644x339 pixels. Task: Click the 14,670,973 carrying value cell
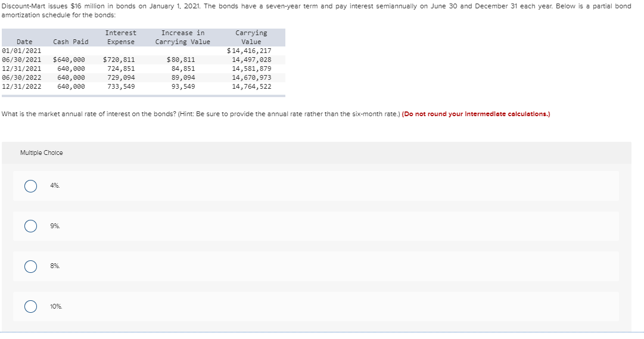(252, 77)
